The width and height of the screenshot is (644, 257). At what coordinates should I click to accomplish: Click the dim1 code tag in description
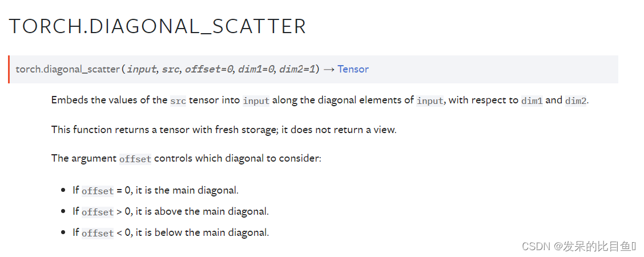tap(532, 101)
